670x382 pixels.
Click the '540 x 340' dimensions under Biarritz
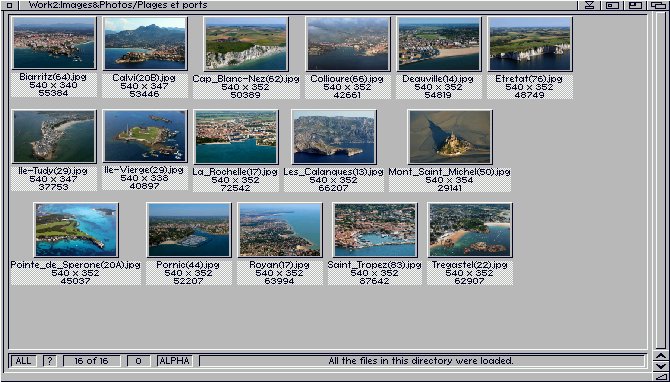53,85
